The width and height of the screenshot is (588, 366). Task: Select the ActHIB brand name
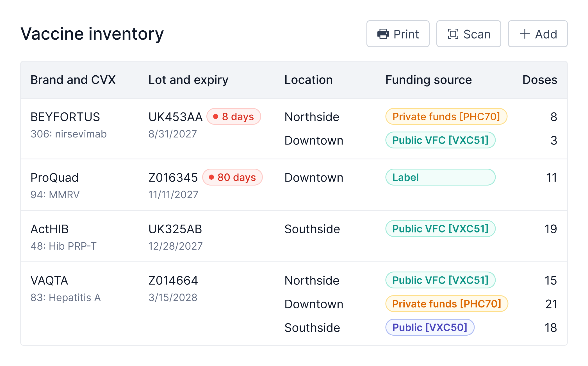(50, 229)
